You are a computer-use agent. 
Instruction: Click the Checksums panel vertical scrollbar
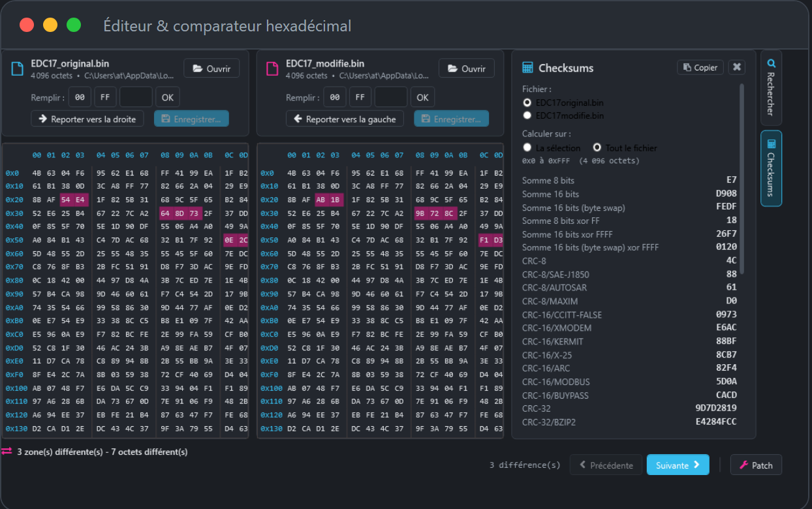741,179
